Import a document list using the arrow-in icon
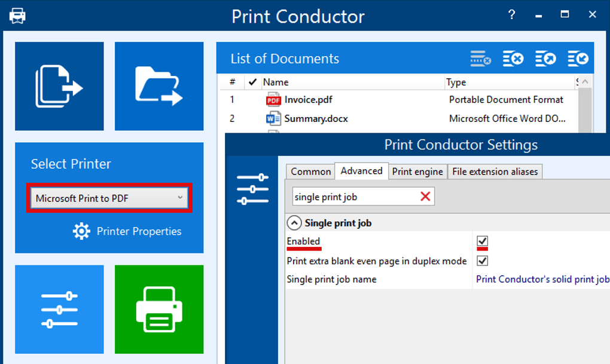The image size is (610, 364). (578, 58)
